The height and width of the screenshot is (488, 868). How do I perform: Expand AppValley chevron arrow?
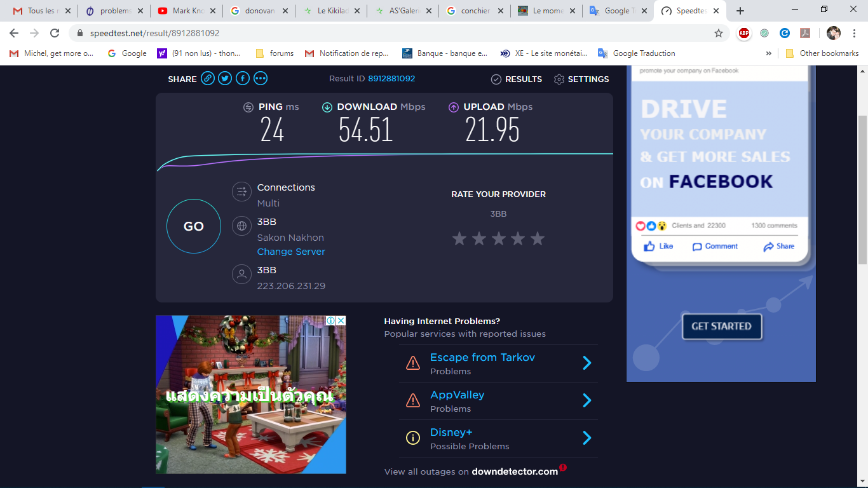pyautogui.click(x=587, y=400)
